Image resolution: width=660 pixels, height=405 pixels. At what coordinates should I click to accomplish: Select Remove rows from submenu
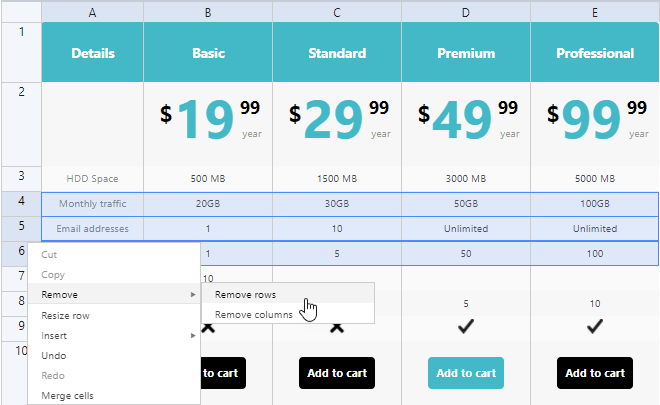(245, 295)
